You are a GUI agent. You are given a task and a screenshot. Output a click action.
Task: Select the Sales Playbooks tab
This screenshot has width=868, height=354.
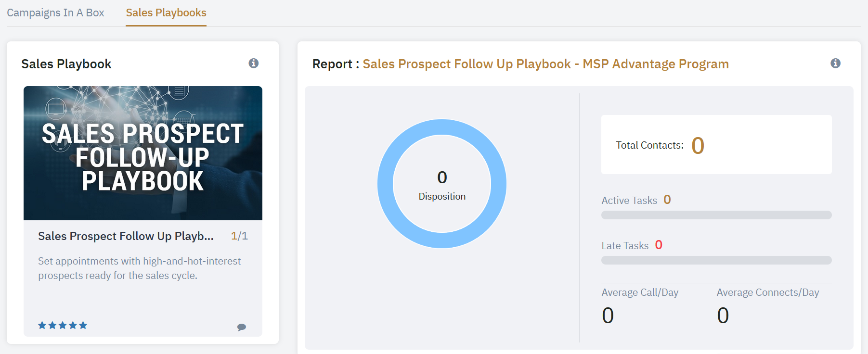166,13
